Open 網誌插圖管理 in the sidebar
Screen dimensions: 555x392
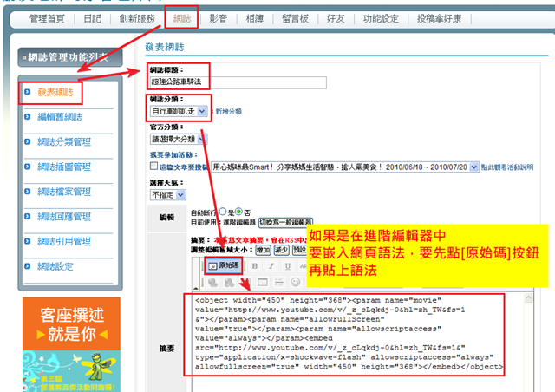64,167
